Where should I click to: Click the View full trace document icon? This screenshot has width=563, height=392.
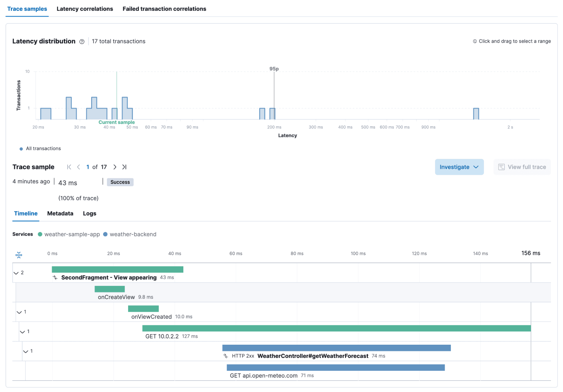(x=501, y=167)
